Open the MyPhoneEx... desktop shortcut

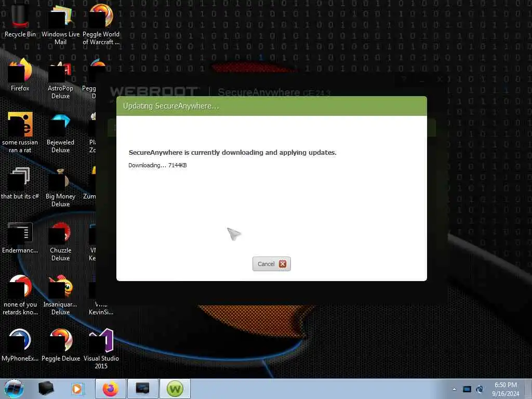20,345
